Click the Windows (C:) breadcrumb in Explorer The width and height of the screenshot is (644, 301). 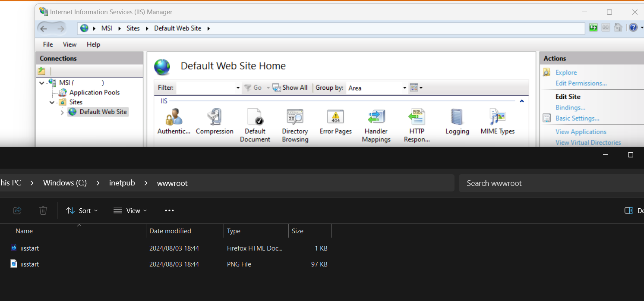click(x=65, y=183)
